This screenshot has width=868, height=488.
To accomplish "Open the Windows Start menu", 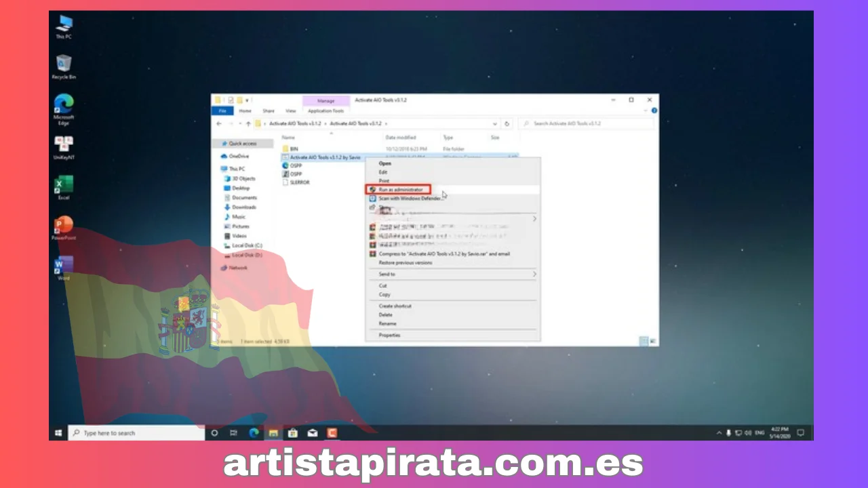I will point(58,432).
